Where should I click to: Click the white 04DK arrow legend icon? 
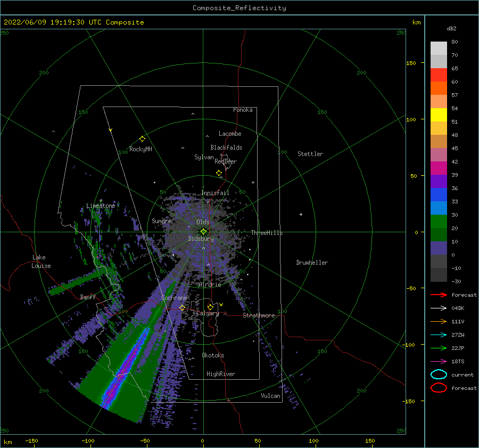(439, 308)
